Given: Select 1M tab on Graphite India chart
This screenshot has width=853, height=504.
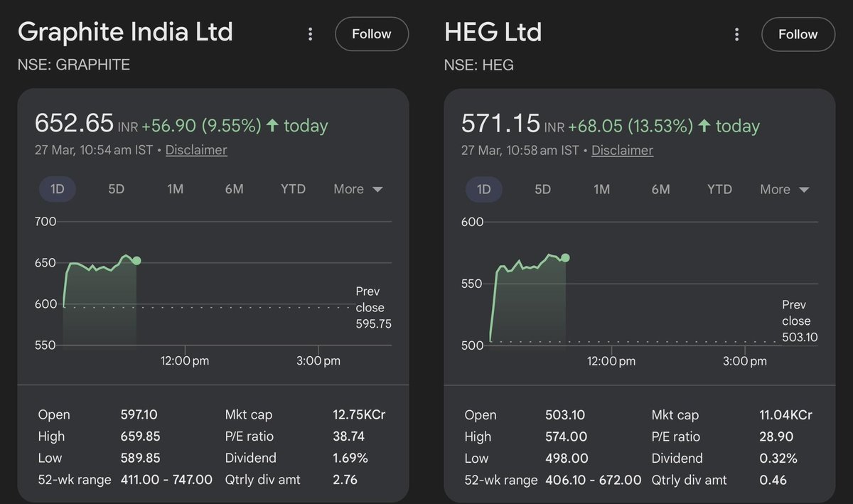Looking at the screenshot, I should 175,189.
